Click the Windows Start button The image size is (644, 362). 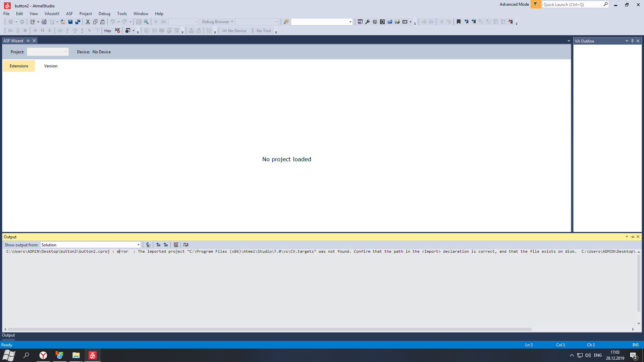click(x=9, y=355)
